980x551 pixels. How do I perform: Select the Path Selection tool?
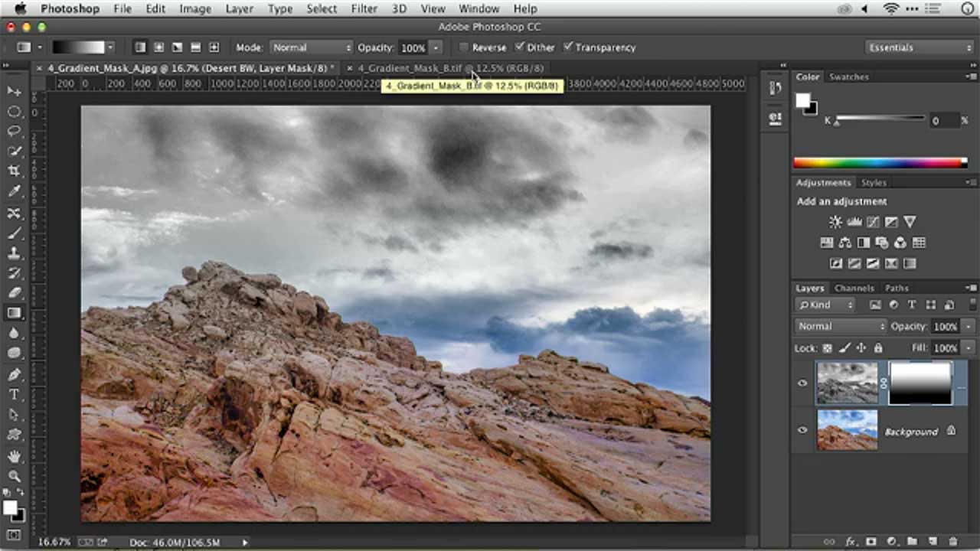point(14,414)
